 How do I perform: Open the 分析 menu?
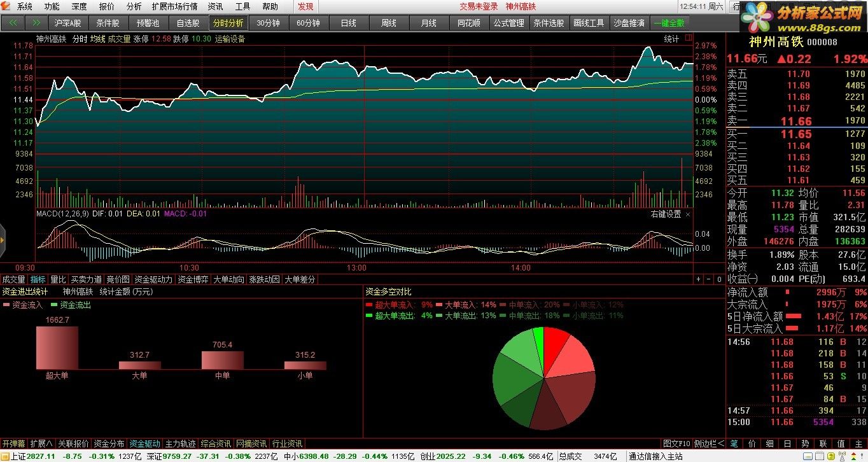(134, 6)
